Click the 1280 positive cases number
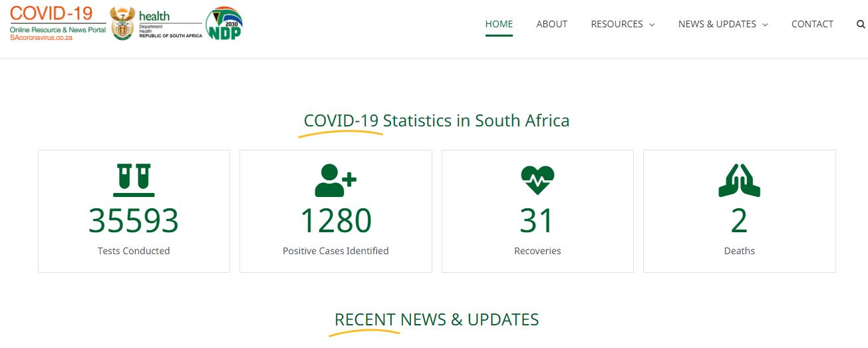This screenshot has width=868, height=348. 335,221
